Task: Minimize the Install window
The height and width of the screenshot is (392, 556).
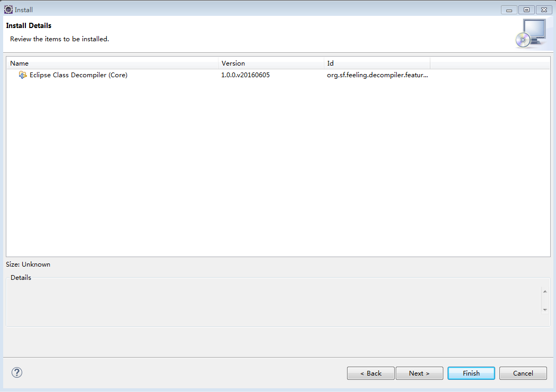Action: (509, 10)
